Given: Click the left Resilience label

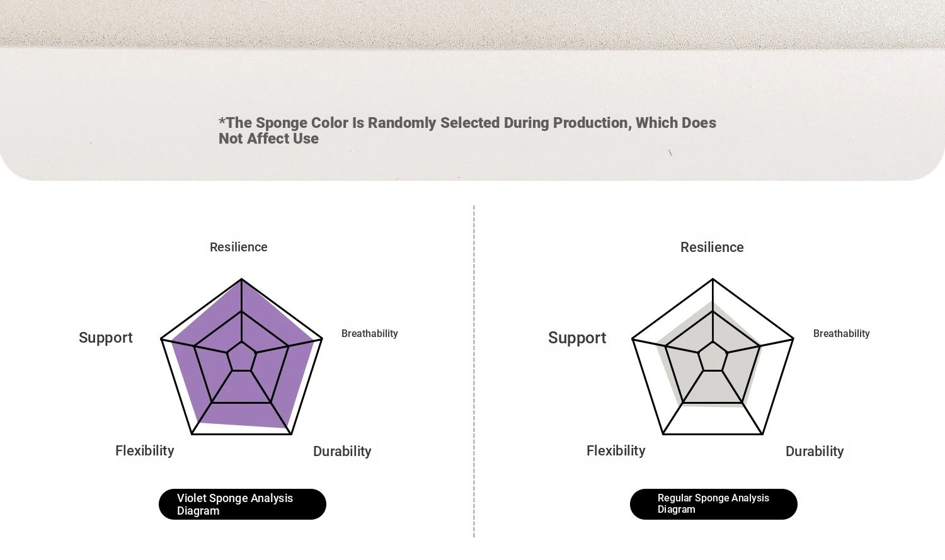Looking at the screenshot, I should pyautogui.click(x=239, y=247).
